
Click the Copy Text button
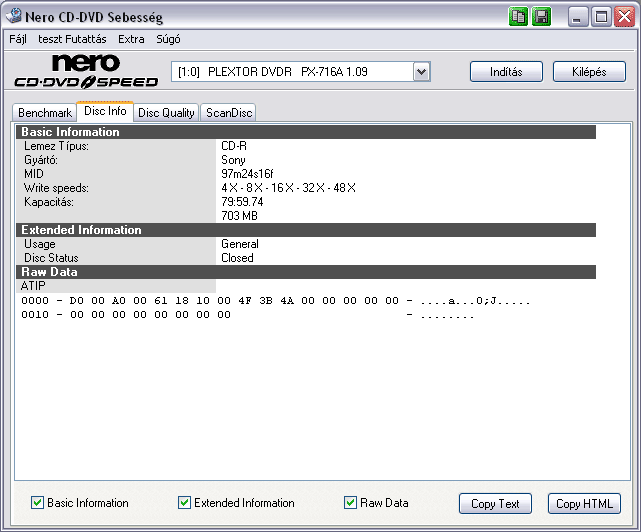click(495, 503)
